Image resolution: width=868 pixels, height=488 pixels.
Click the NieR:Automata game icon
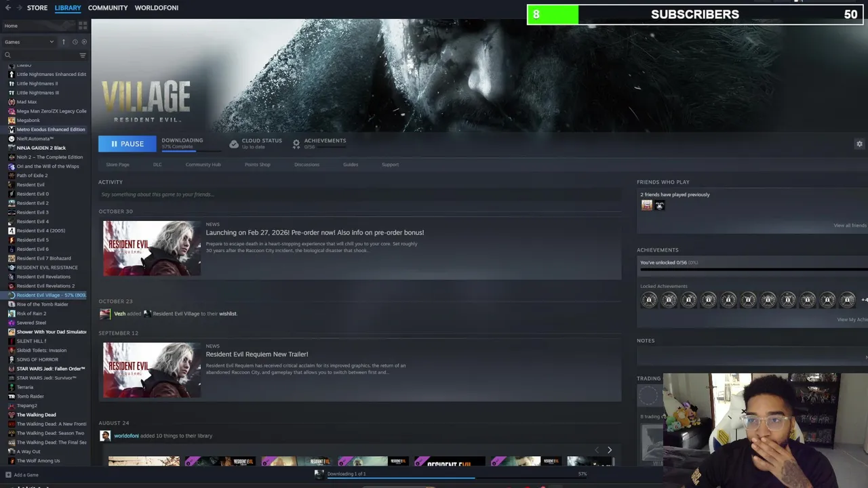[x=12, y=138]
